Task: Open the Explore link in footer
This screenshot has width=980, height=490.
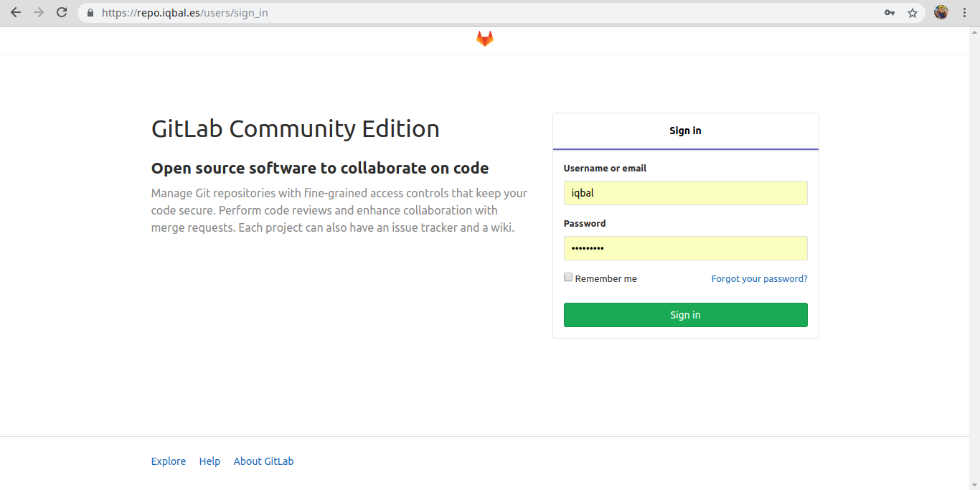Action: [168, 461]
